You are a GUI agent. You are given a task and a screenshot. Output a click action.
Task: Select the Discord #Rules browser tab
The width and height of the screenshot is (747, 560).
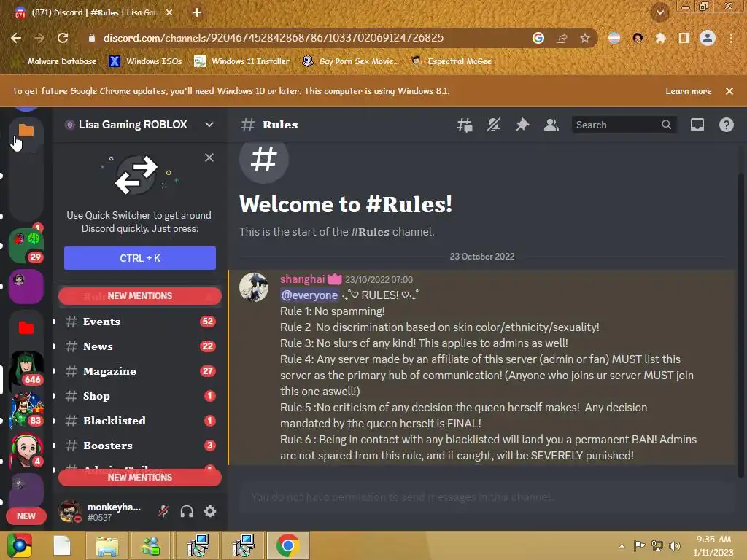pyautogui.click(x=93, y=13)
